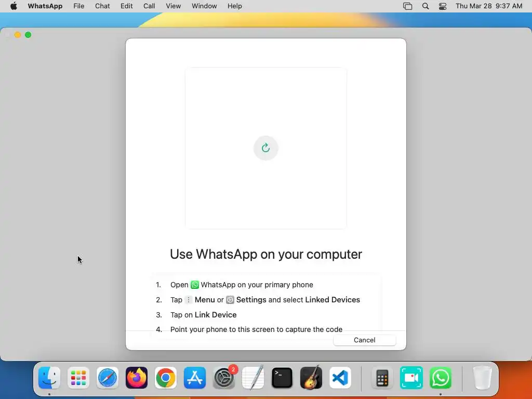The width and height of the screenshot is (532, 399).
Task: Click the 'Use WhatsApp on your computer' heading
Action: click(x=265, y=254)
